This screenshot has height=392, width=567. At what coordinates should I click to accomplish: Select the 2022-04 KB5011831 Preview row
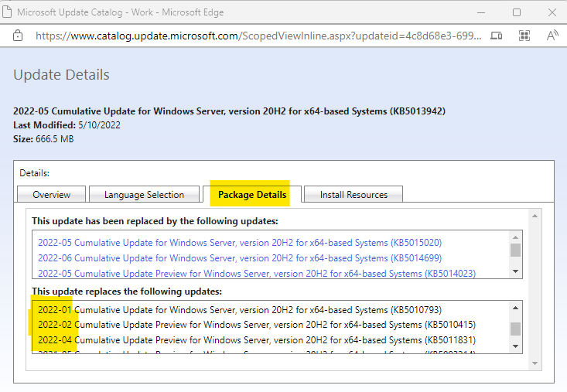click(257, 340)
